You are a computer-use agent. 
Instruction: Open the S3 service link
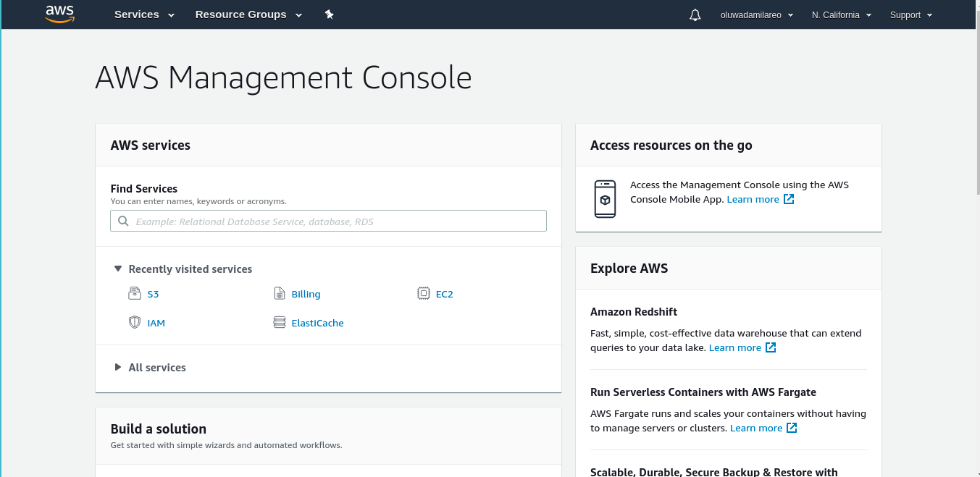pyautogui.click(x=153, y=294)
